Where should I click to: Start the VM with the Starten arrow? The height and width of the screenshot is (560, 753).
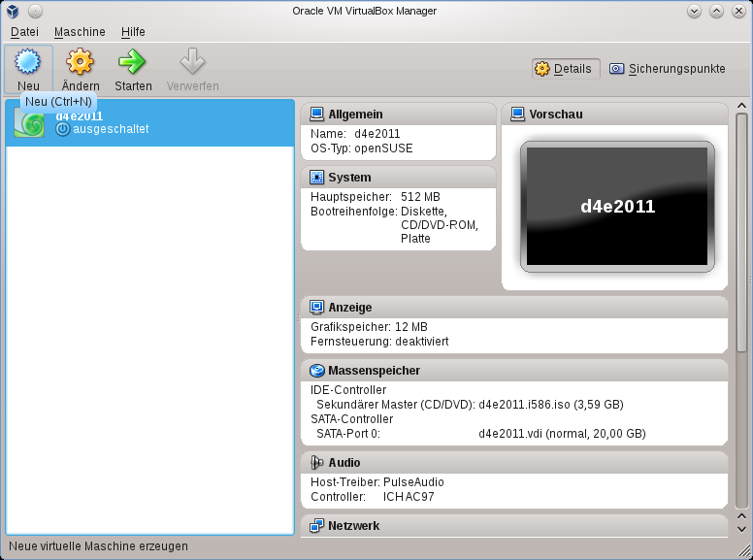tap(133, 63)
